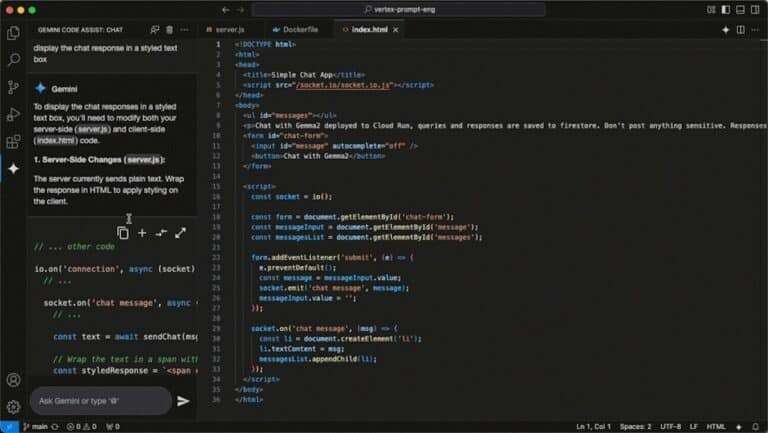Open errors and warnings in status bar
This screenshot has height=433, width=768.
coord(81,427)
